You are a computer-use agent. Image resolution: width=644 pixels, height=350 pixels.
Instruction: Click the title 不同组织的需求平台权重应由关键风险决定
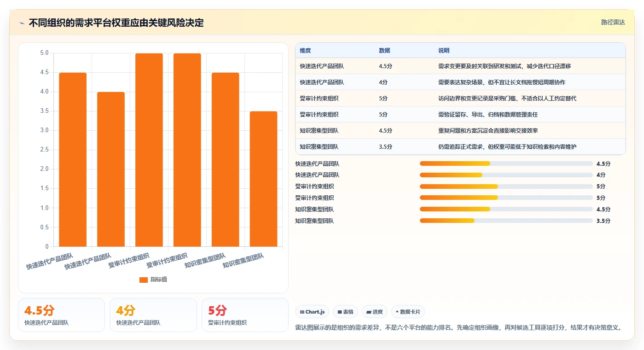(x=116, y=23)
